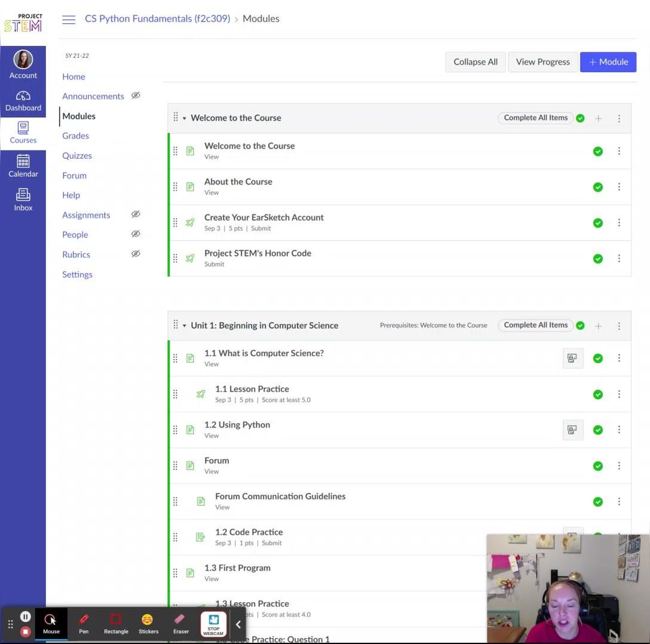Image resolution: width=650 pixels, height=644 pixels.
Task: Select the Pen annotation tool
Action: click(84, 623)
